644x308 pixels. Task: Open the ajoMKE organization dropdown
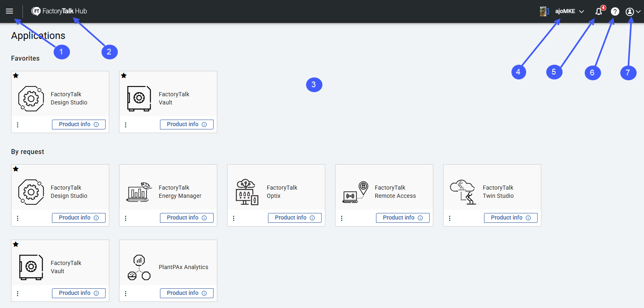pyautogui.click(x=569, y=11)
